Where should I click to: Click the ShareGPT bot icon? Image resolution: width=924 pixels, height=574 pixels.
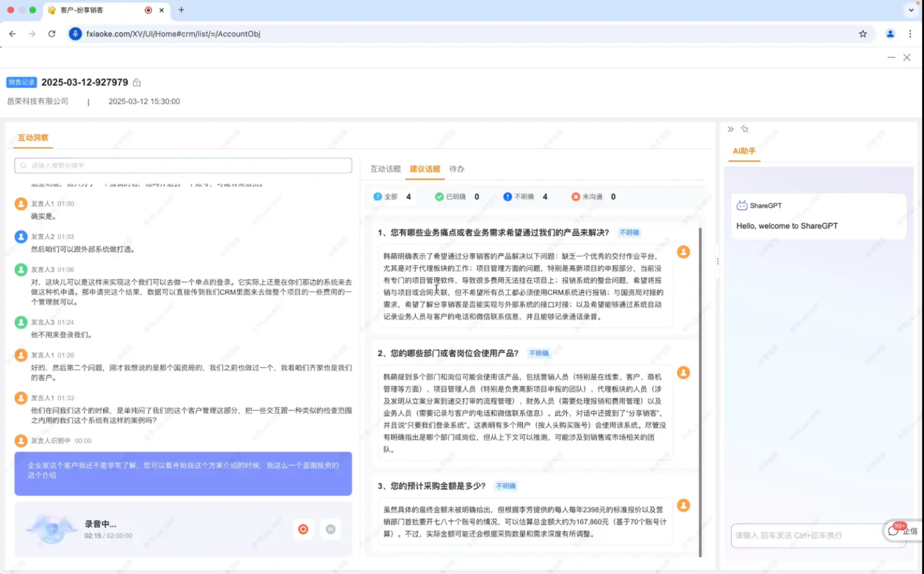coord(742,205)
